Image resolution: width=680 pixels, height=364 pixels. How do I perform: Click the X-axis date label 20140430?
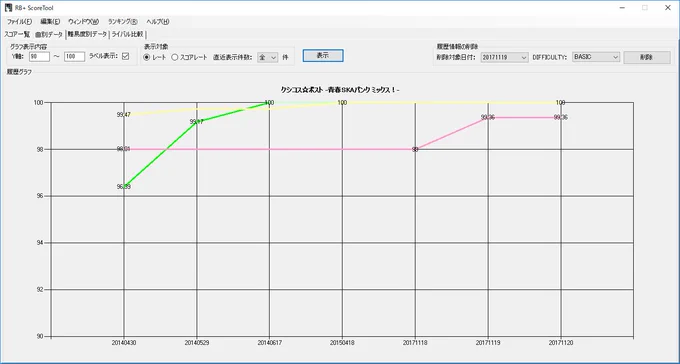[x=124, y=343]
